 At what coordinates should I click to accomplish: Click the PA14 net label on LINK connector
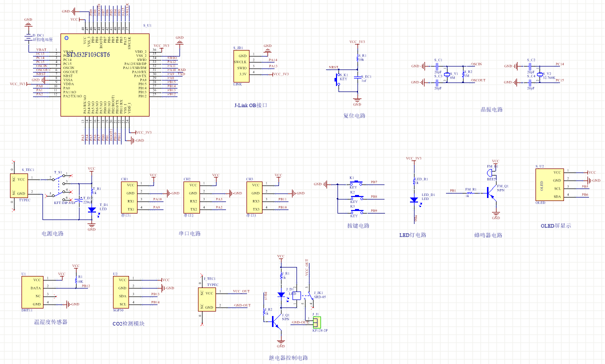click(273, 60)
